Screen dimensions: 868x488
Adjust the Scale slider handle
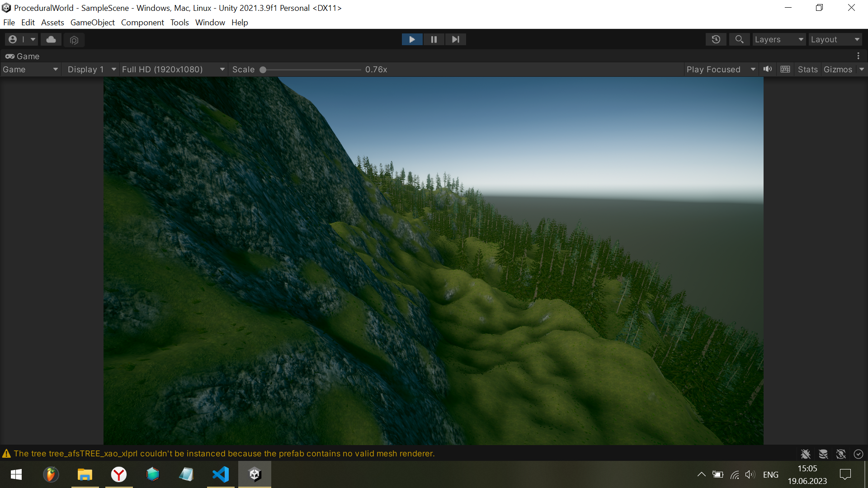263,70
